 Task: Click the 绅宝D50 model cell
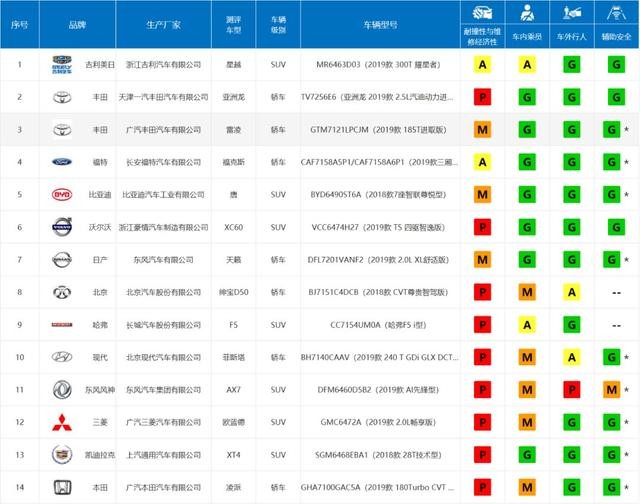(x=233, y=292)
